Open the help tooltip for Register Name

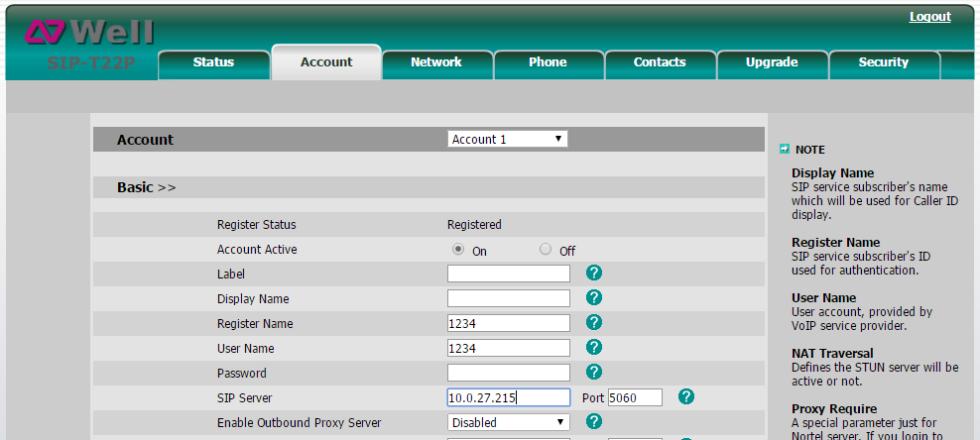(594, 322)
